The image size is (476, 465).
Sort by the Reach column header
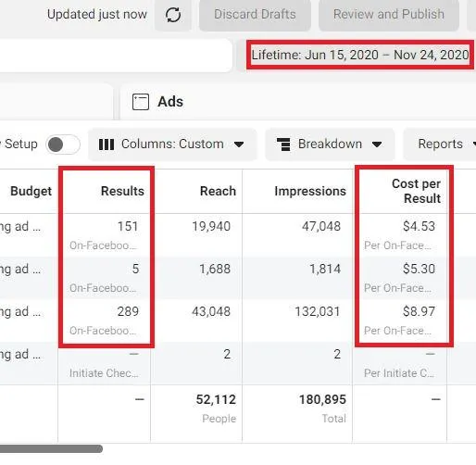click(218, 191)
